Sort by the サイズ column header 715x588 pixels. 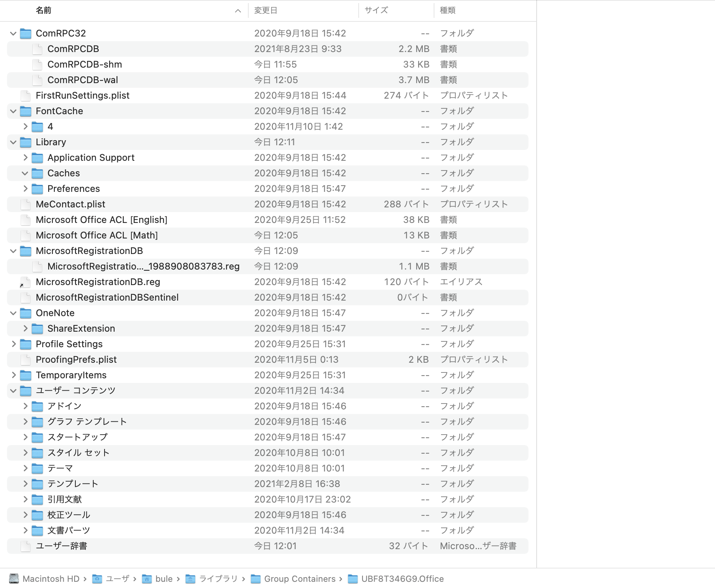pyautogui.click(x=376, y=10)
